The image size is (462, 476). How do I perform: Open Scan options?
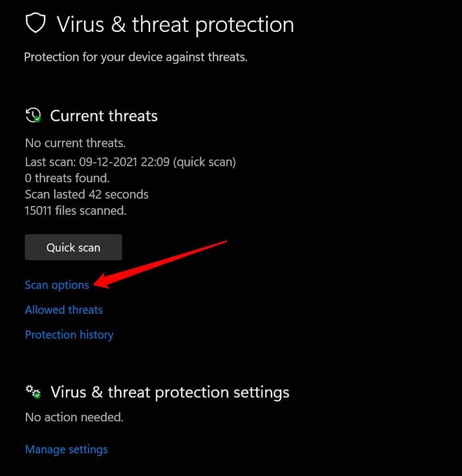[56, 285]
